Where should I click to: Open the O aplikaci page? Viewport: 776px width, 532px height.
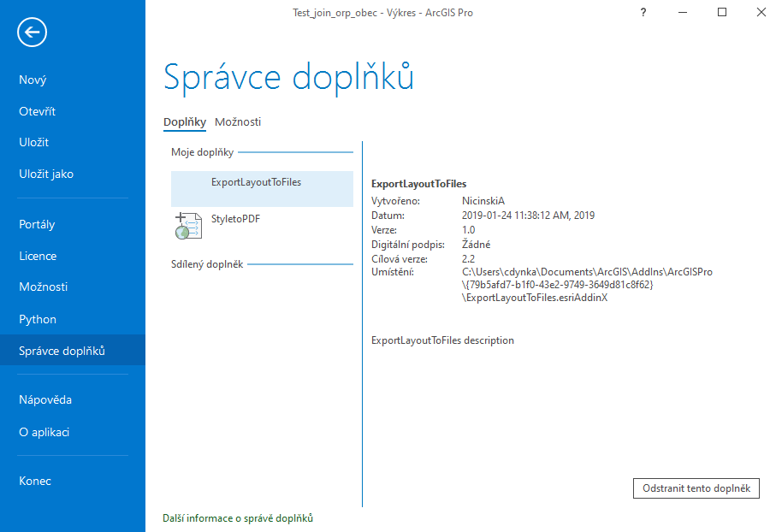point(44,432)
